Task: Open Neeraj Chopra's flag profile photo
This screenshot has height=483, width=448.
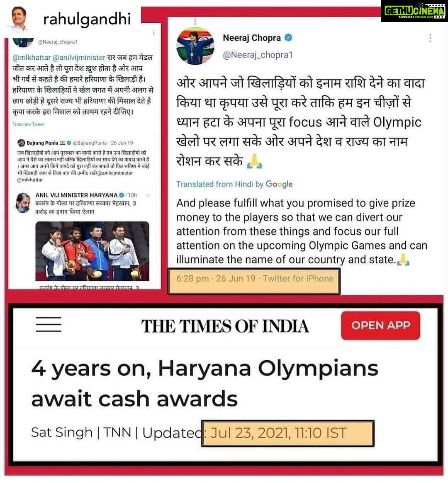Action: [195, 46]
